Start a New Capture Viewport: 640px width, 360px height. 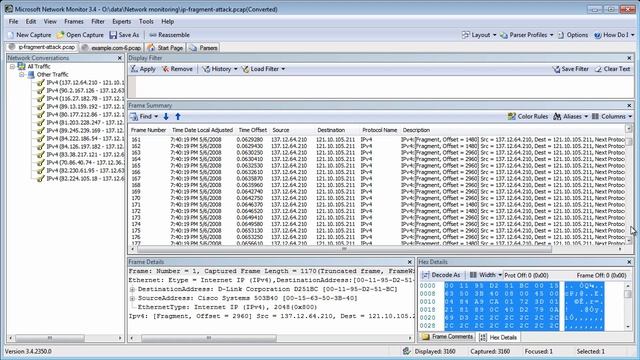pos(29,35)
